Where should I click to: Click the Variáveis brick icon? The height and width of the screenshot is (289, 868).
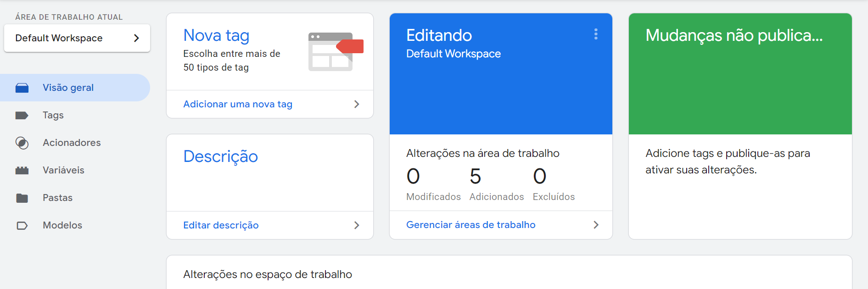tap(22, 171)
